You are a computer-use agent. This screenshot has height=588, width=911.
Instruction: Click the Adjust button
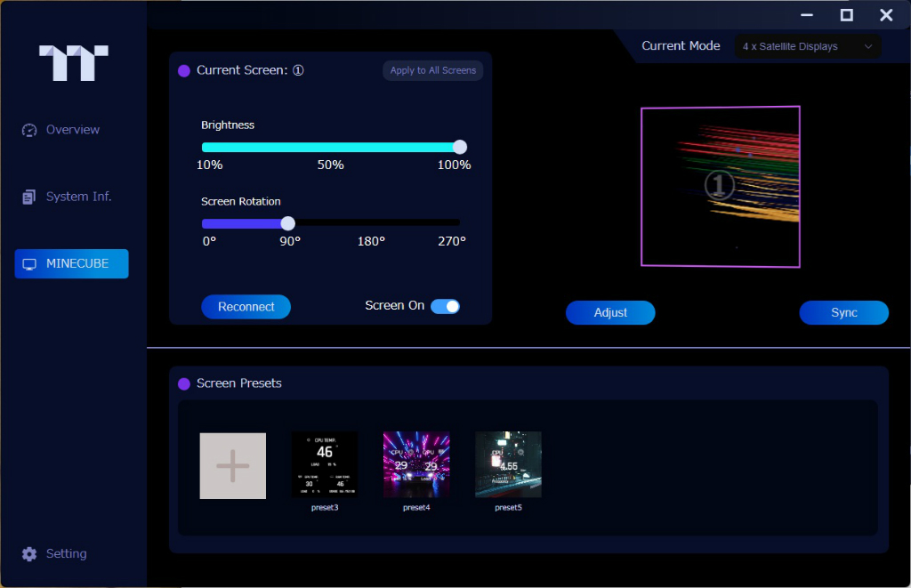[x=610, y=312]
